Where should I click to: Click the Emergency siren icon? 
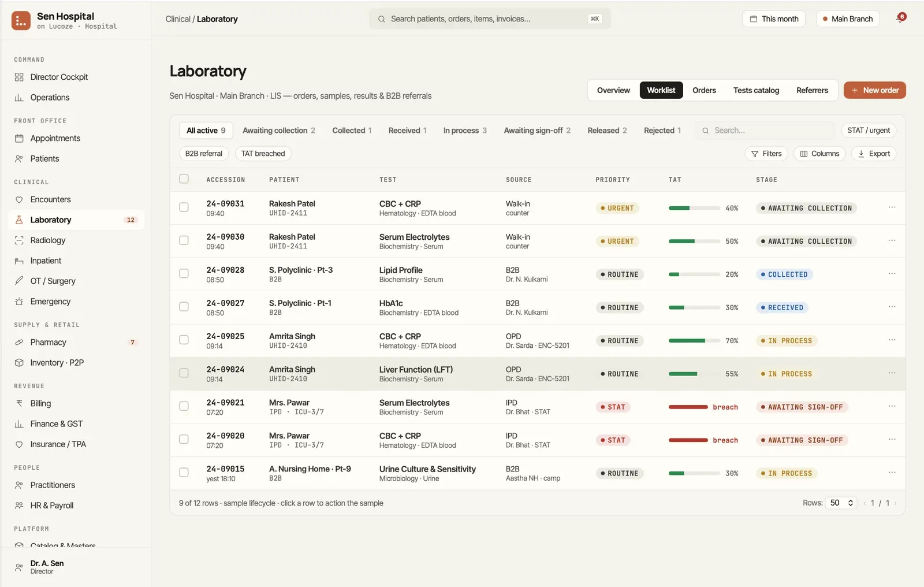tap(19, 302)
